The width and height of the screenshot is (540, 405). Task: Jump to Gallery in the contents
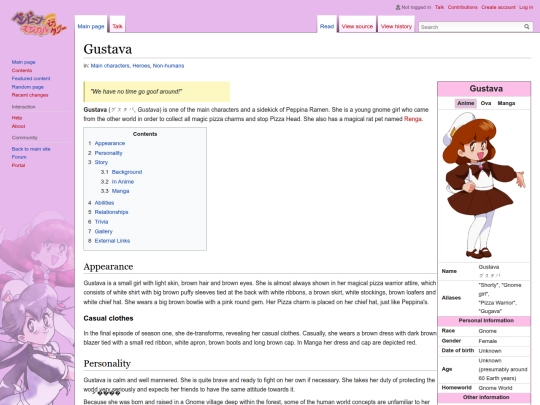click(x=104, y=231)
